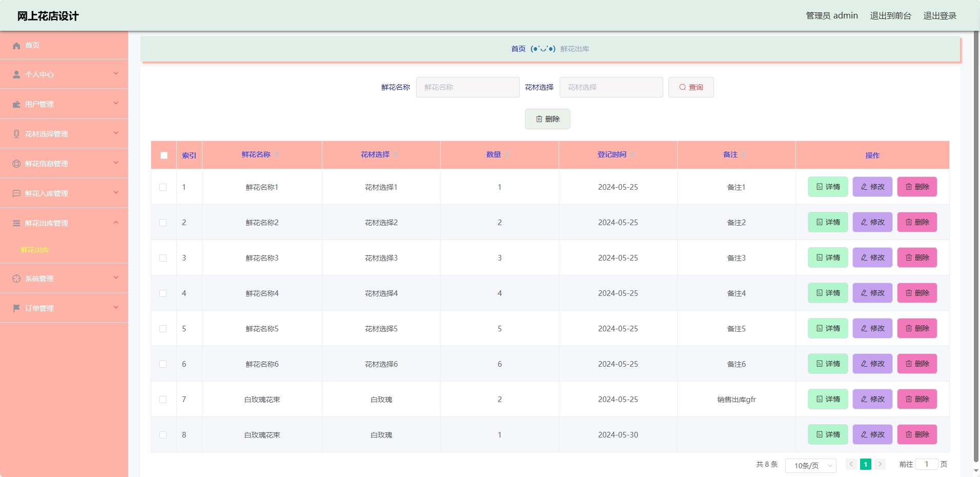Screen dimensions: 980x477
Task: Collapse the 鲜花出库管理 menu chevron
Action: coord(116,223)
